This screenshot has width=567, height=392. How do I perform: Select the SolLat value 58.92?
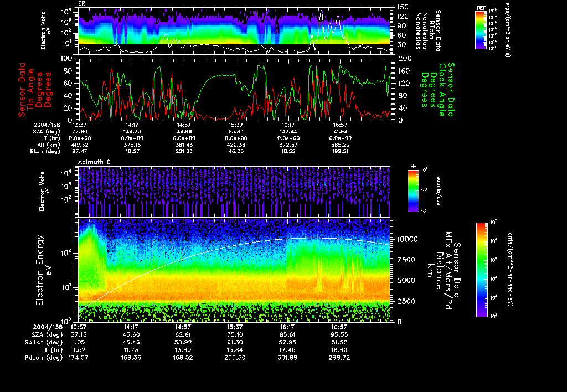coord(184,342)
